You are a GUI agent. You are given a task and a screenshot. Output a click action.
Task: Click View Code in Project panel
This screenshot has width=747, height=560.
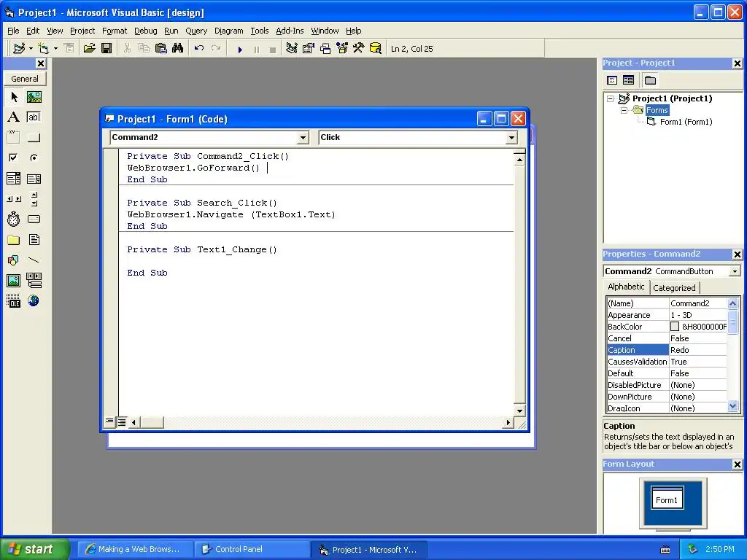coord(612,80)
